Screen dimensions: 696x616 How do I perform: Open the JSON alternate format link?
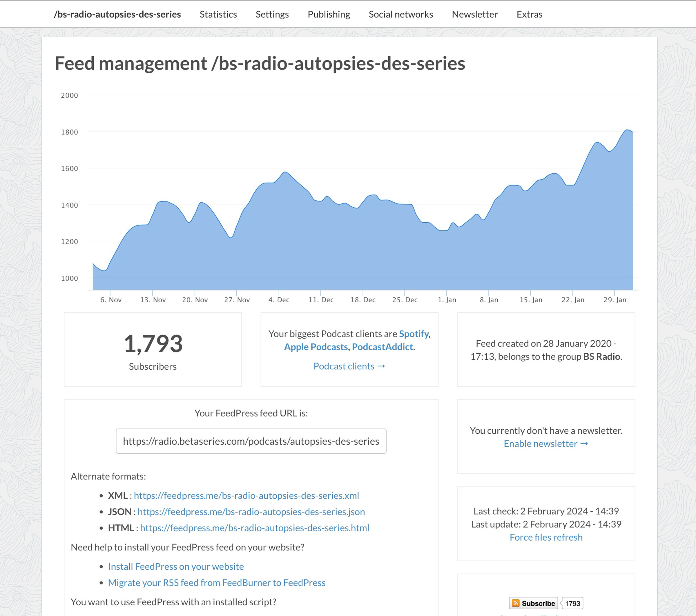click(x=251, y=512)
